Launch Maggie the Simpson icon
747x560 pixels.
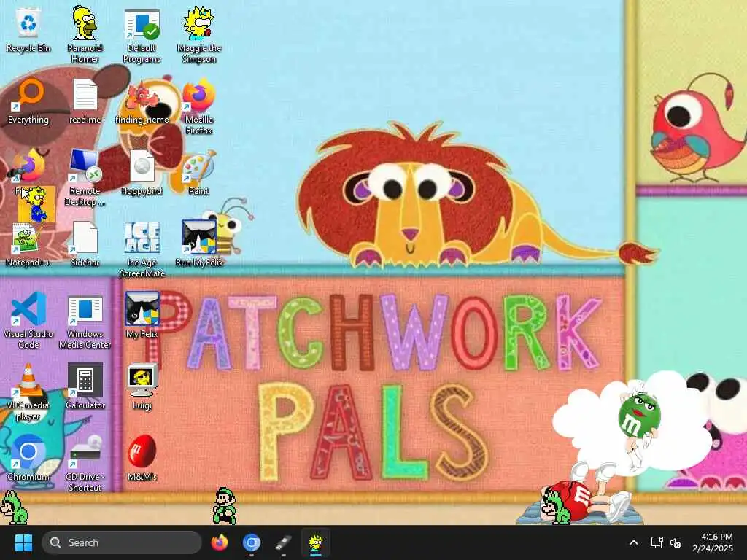(x=199, y=34)
